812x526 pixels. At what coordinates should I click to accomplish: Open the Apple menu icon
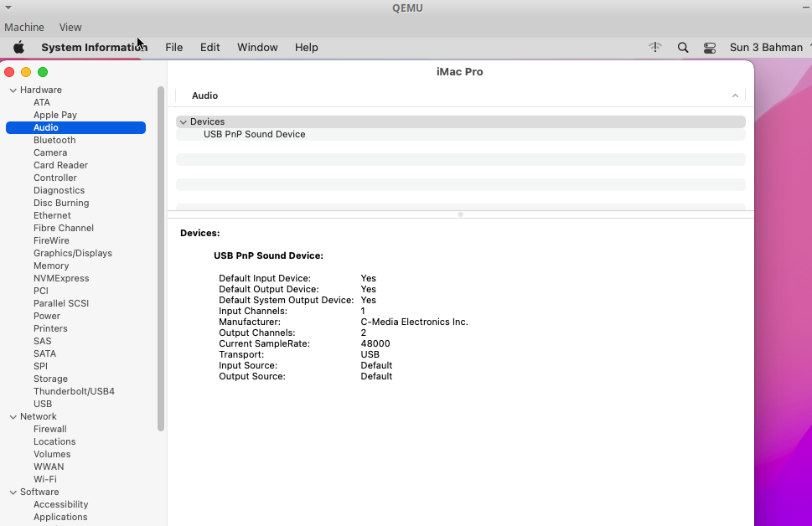click(18, 48)
